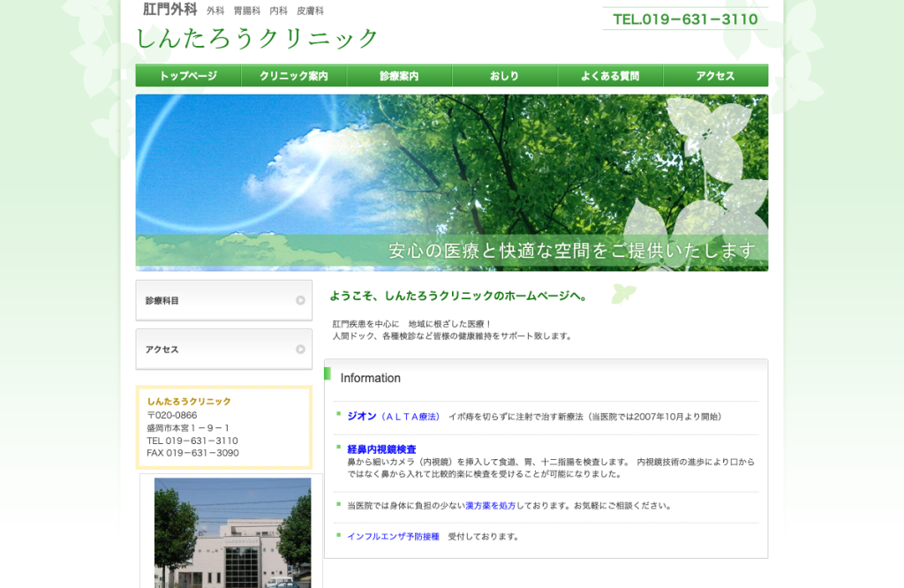Screen dimensions: 904x588
Task: Select アクセス in the top navigation bar
Action: [715, 76]
